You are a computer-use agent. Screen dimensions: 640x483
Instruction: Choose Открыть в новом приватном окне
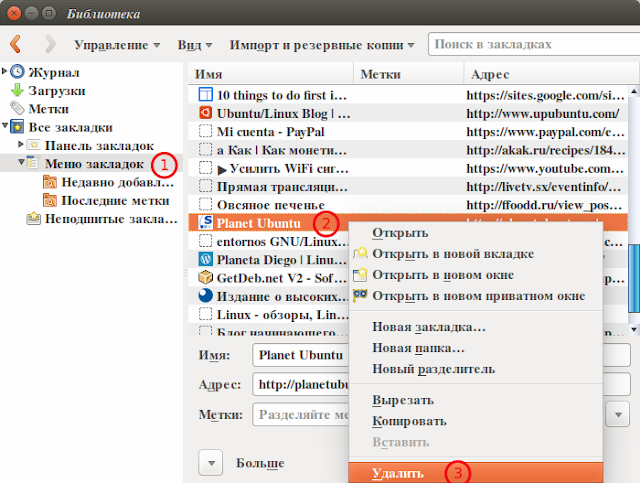click(x=476, y=296)
